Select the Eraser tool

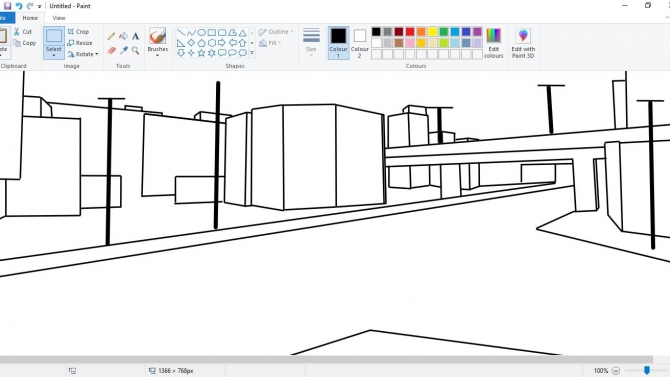[x=112, y=50]
